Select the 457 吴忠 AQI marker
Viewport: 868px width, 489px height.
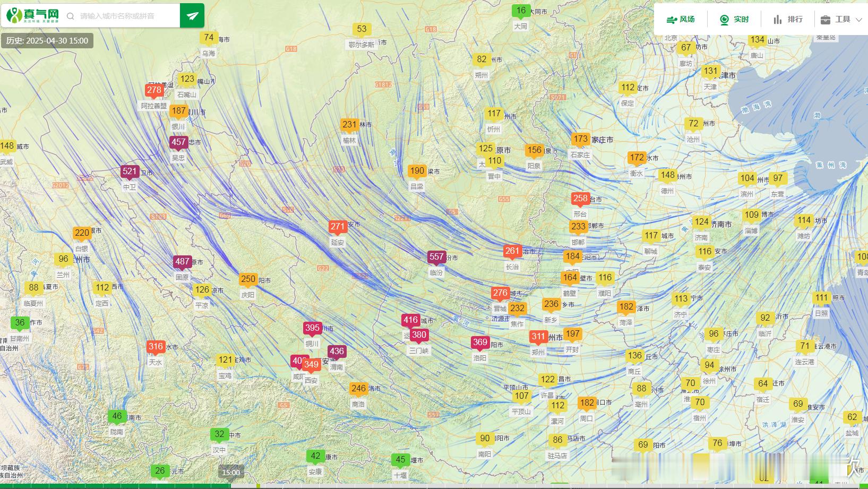(178, 142)
